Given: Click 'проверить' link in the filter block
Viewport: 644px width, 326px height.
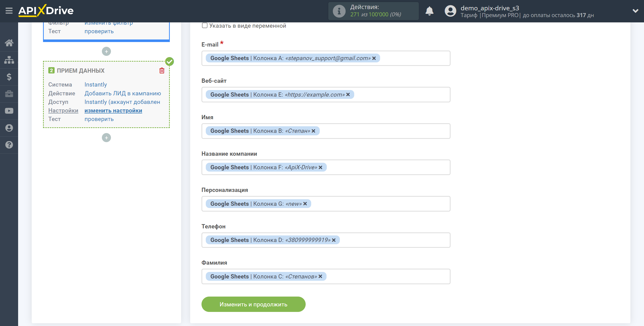Looking at the screenshot, I should [x=99, y=31].
